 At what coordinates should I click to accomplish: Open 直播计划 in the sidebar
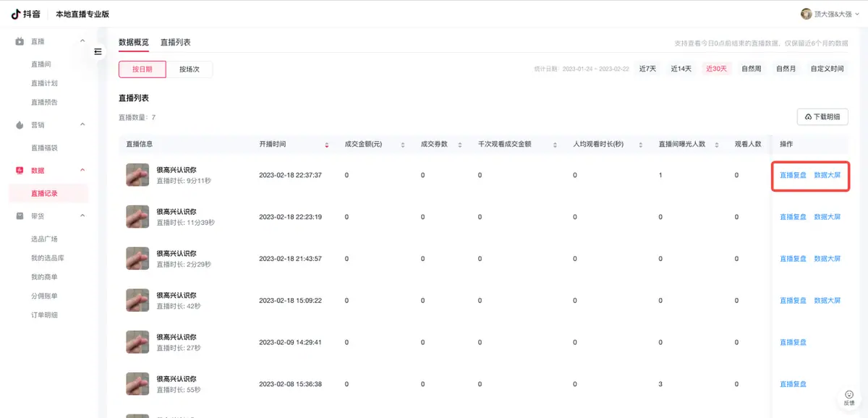pos(44,83)
